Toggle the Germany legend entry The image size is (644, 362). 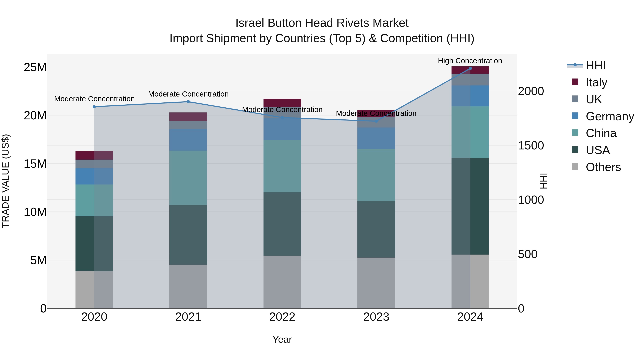(x=603, y=116)
